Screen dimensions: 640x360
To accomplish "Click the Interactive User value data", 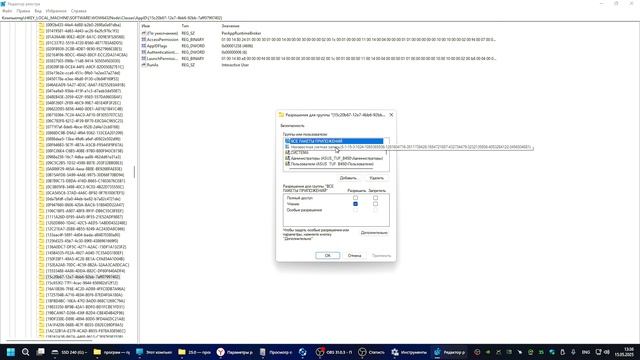I will coord(235,65).
